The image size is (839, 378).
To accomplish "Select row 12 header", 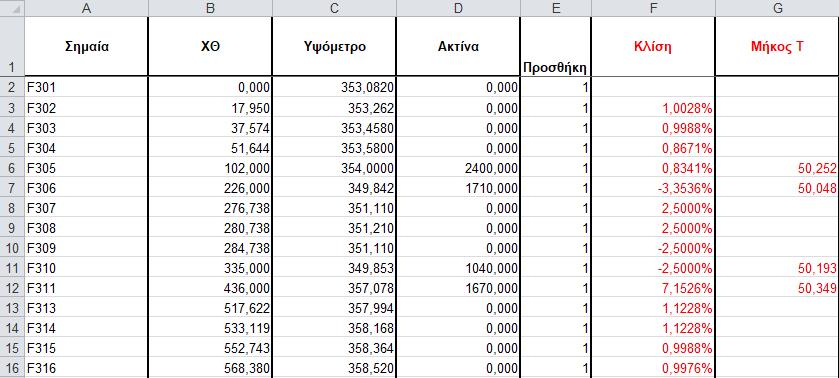I will pos(12,289).
